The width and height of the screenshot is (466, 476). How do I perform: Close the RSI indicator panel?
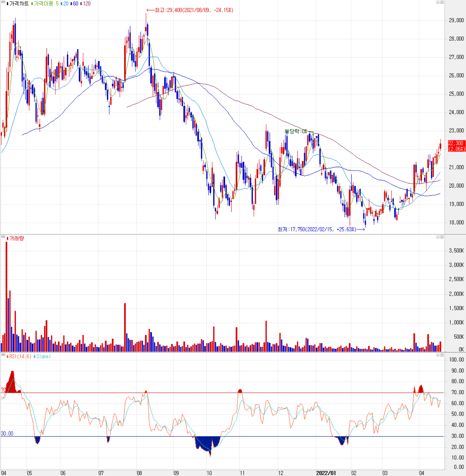442,355
